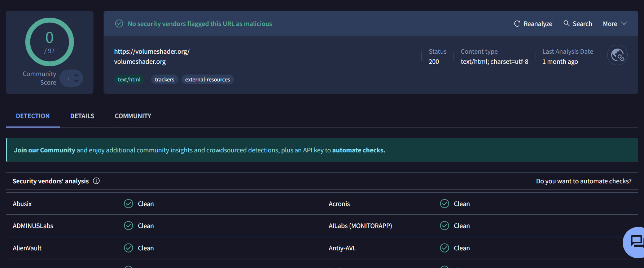Screen dimensions: 644x268
Task: Click the 0 / 97 detection score circle
Action: point(49,42)
